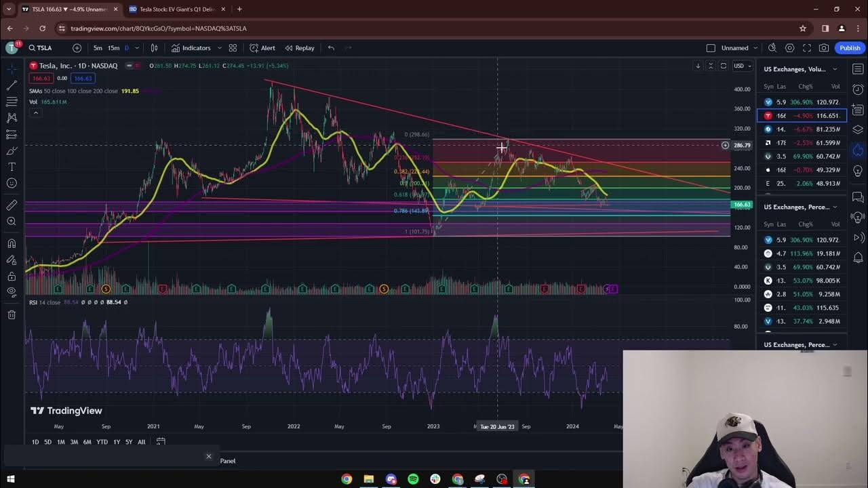Expand the US Exchanges Volume hotlist dropdown
The height and width of the screenshot is (488, 868).
pyautogui.click(x=835, y=69)
